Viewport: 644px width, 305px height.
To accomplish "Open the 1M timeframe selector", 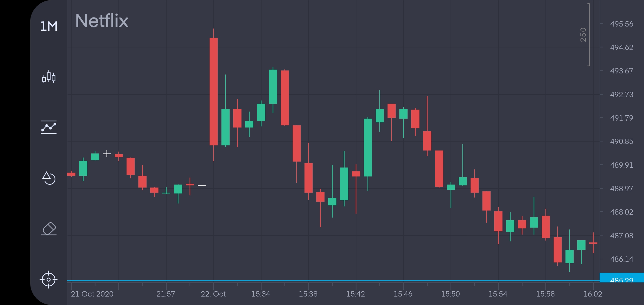I will point(49,26).
